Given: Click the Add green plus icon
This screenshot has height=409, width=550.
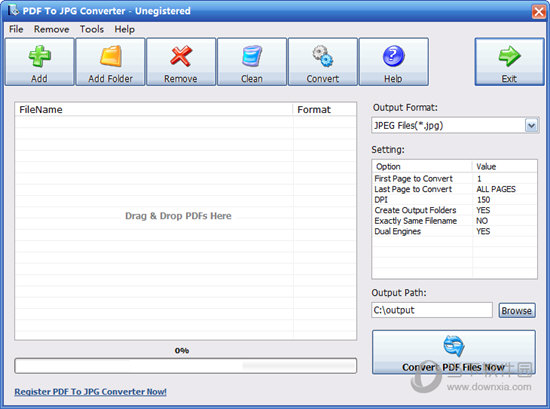Looking at the screenshot, I should pyautogui.click(x=40, y=56).
